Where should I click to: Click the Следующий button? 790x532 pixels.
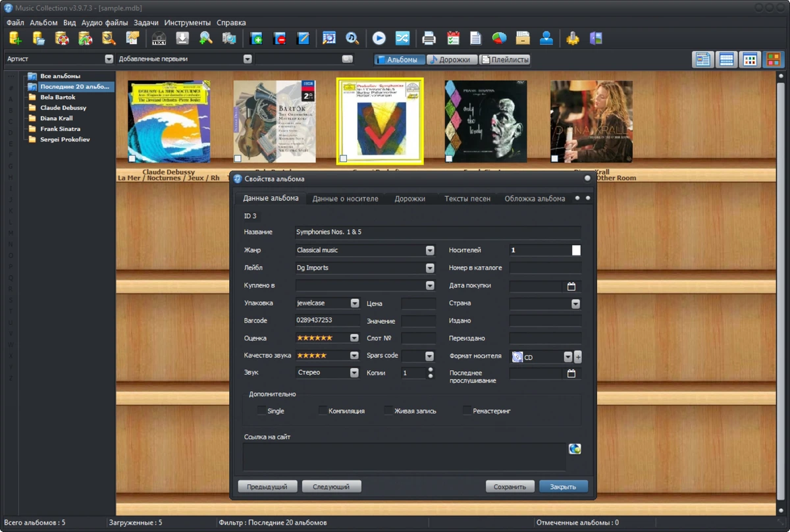pos(331,487)
